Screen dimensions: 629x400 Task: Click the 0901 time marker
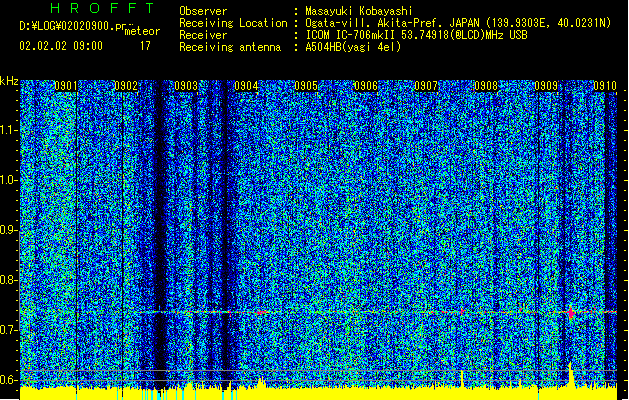[65, 86]
